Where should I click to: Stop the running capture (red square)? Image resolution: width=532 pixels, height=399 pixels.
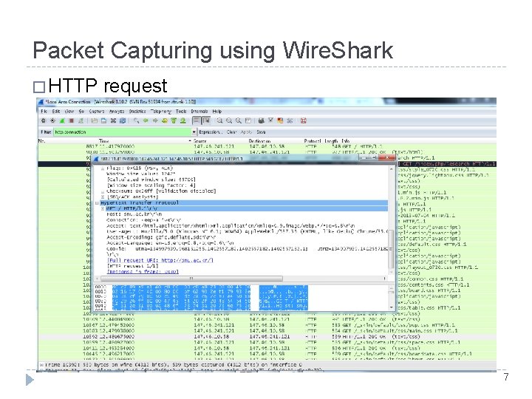pos(71,120)
